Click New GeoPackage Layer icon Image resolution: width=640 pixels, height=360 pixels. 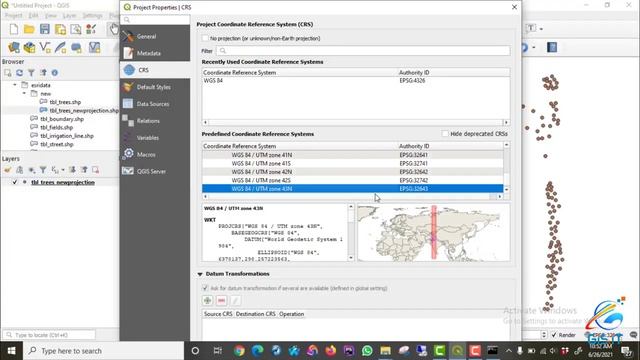coord(29,48)
